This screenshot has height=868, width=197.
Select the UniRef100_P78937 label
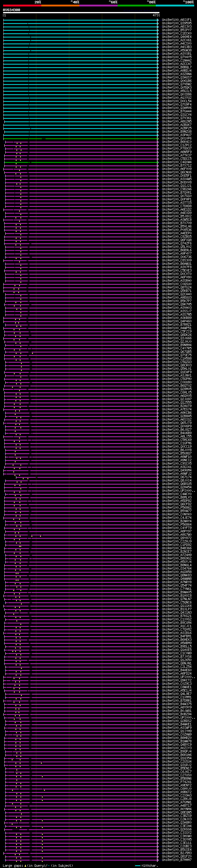point(176,149)
